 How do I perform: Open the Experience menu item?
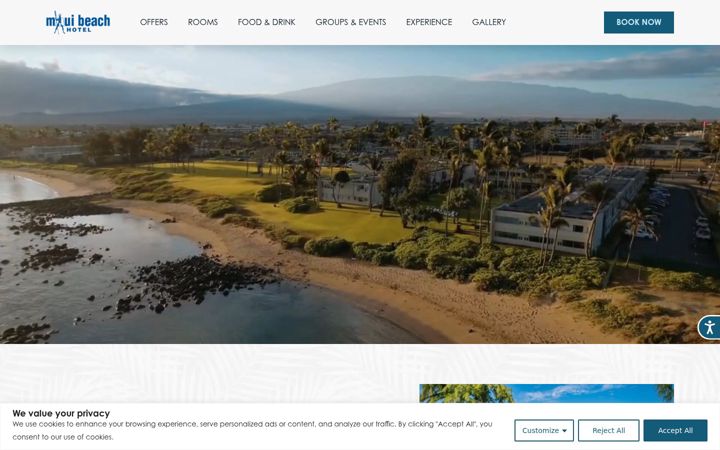(x=429, y=22)
